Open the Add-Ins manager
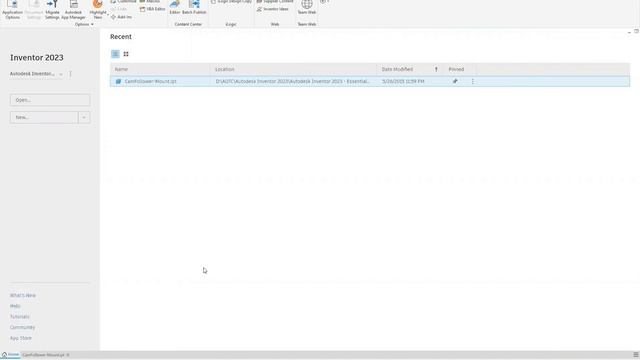This screenshot has height=360, width=640. click(x=121, y=17)
